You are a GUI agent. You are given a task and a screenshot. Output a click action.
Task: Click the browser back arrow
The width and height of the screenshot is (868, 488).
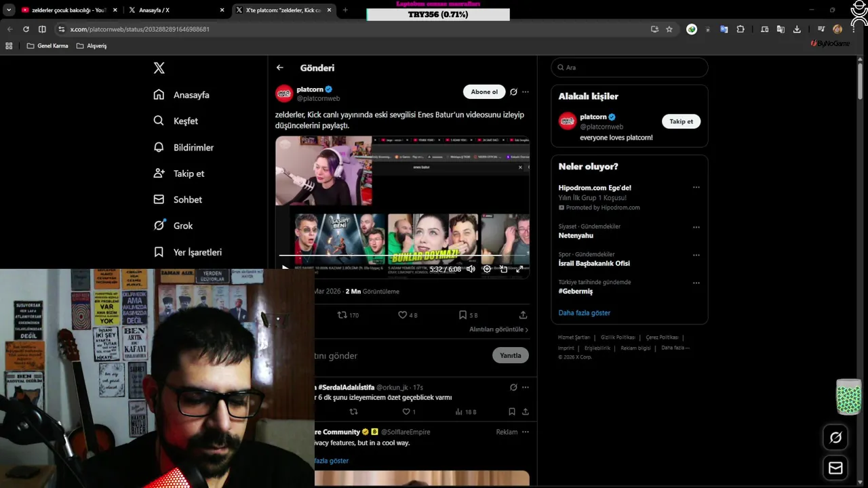[9, 29]
